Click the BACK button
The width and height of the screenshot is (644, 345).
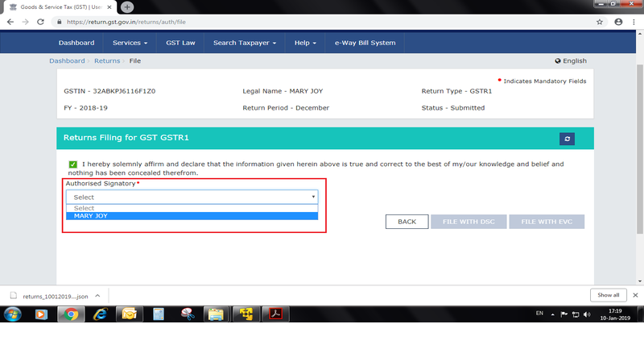pos(407,221)
